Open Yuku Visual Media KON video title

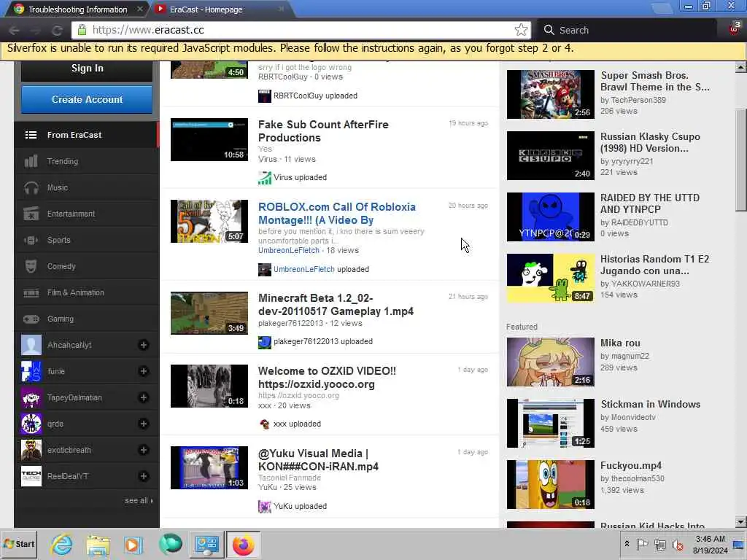click(318, 460)
